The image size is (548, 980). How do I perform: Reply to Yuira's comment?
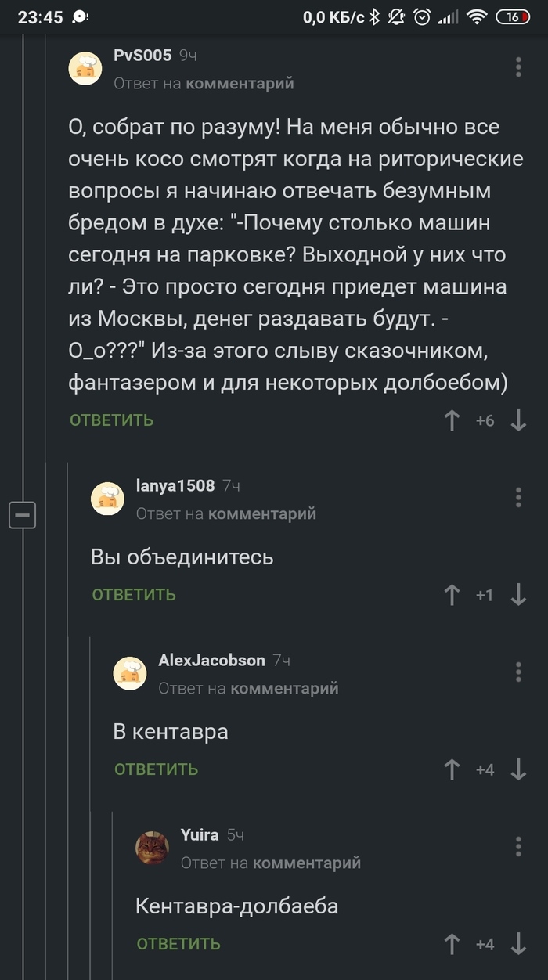(x=178, y=944)
